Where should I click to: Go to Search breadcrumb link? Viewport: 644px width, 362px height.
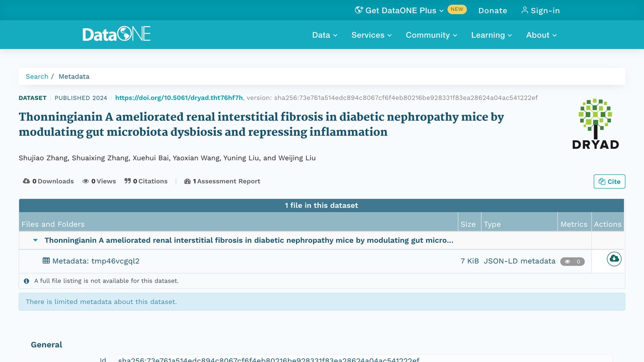point(37,76)
